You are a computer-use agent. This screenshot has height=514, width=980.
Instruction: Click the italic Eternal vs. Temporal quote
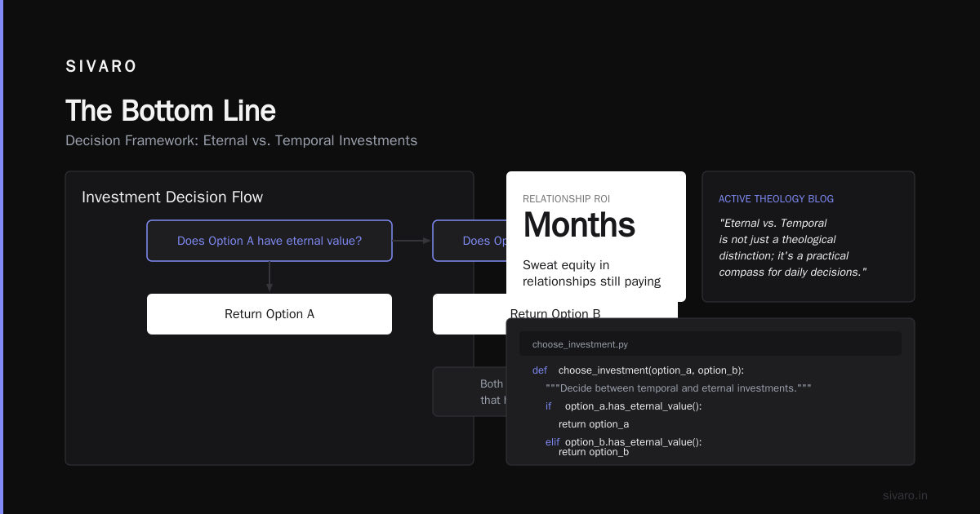point(792,247)
